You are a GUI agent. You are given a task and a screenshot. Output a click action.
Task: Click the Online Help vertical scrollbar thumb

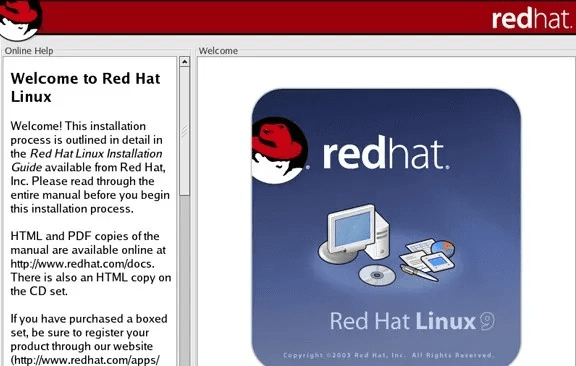[184, 131]
